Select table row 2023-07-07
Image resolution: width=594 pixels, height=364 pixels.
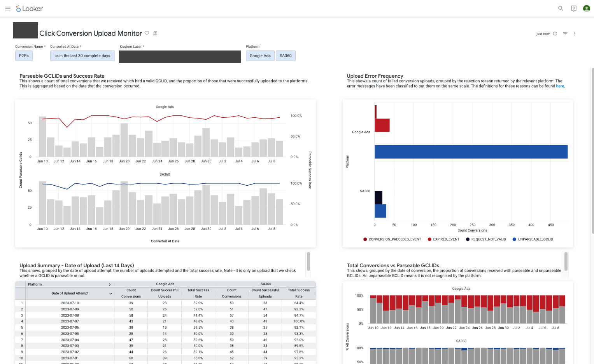pos(165,321)
